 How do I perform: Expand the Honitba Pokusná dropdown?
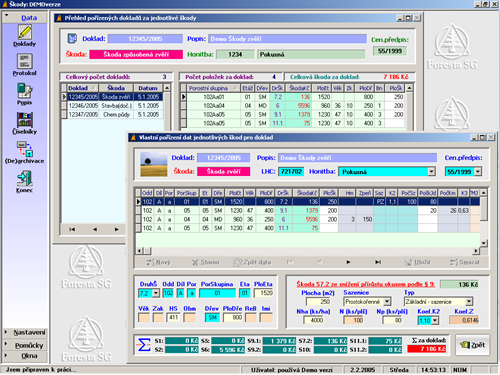point(431,172)
